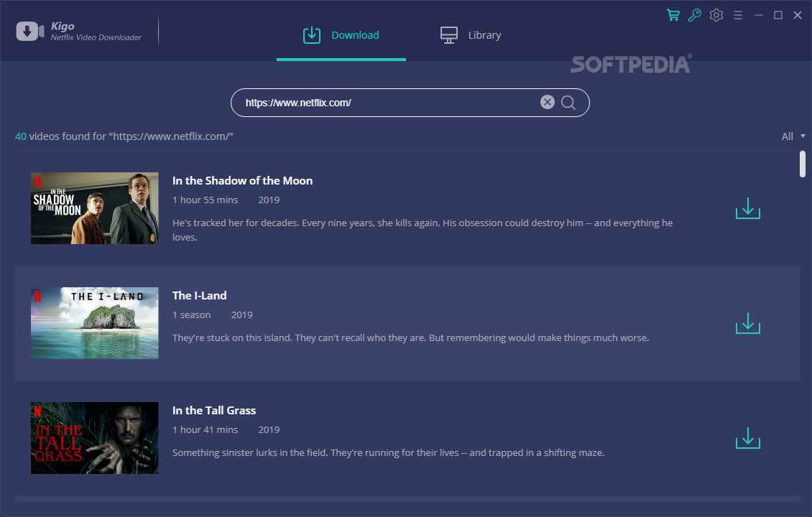The width and height of the screenshot is (812, 517).
Task: Open the shopping cart purchase icon
Action: pyautogui.click(x=673, y=15)
